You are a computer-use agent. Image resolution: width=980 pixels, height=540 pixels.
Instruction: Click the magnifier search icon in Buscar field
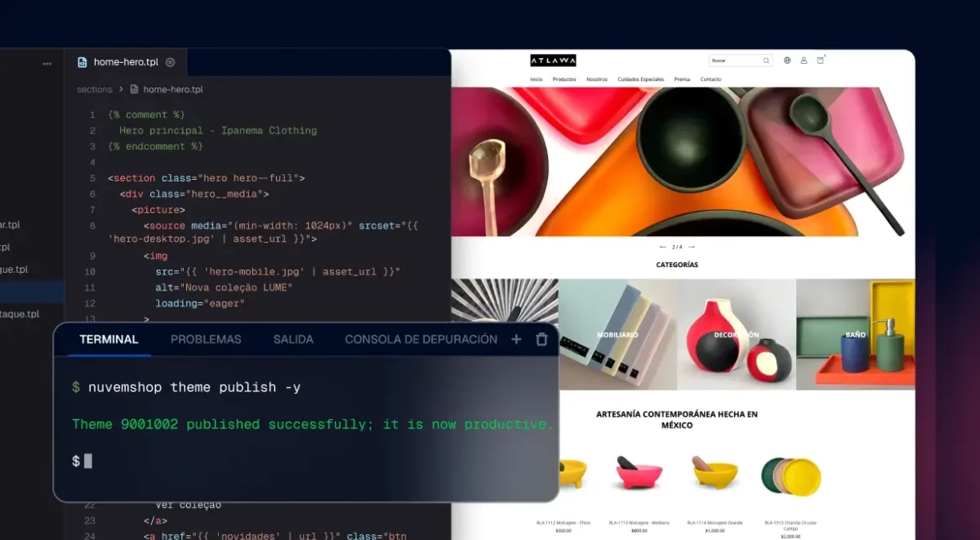tap(766, 60)
